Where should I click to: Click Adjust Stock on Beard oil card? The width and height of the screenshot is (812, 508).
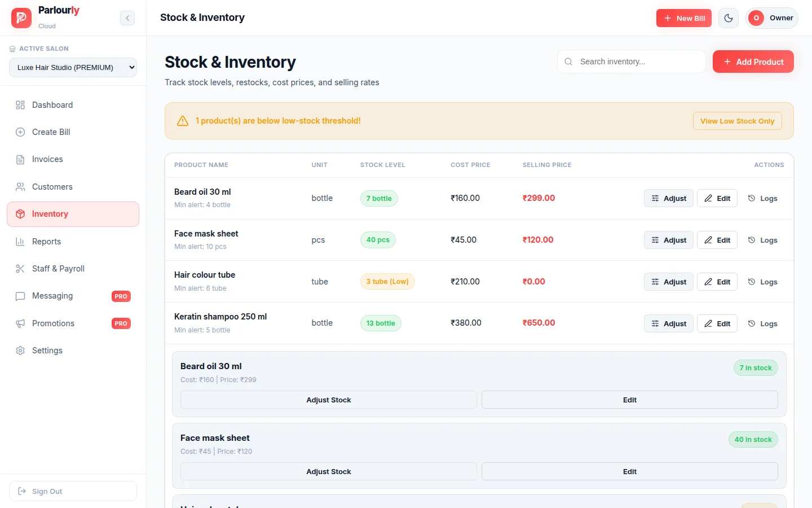click(329, 400)
